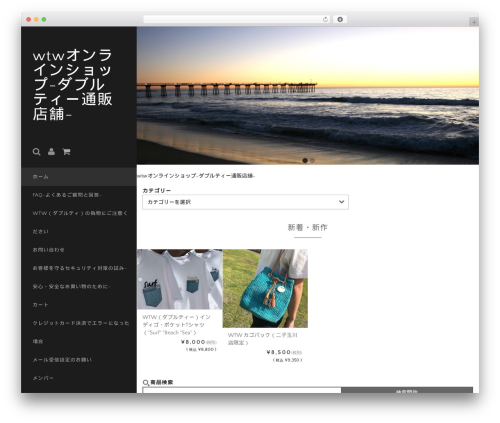The image size is (500, 423).
Task: Click the product search magnifier icon
Action: (x=146, y=383)
